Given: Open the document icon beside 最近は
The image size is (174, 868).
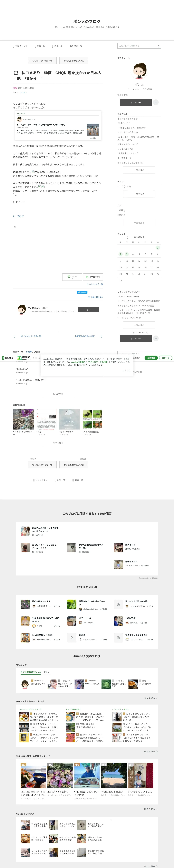Looking at the screenshot, I should [x=72, y=638].
